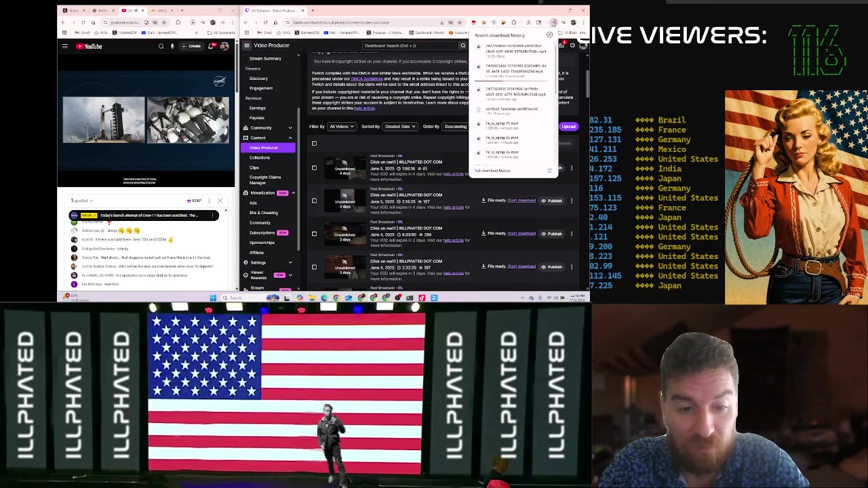Publish the June 5 2:18:25 video
This screenshot has width=868, height=488.
pyautogui.click(x=552, y=201)
